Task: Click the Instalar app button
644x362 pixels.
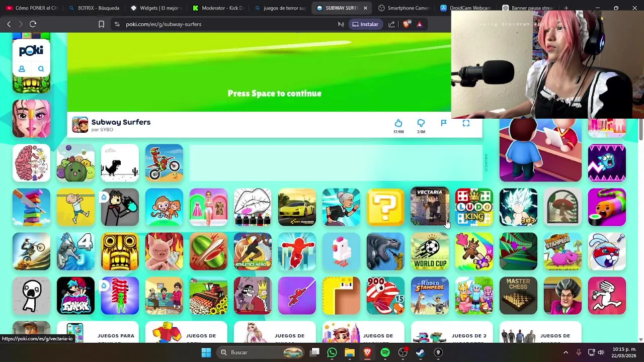Action: pyautogui.click(x=365, y=24)
